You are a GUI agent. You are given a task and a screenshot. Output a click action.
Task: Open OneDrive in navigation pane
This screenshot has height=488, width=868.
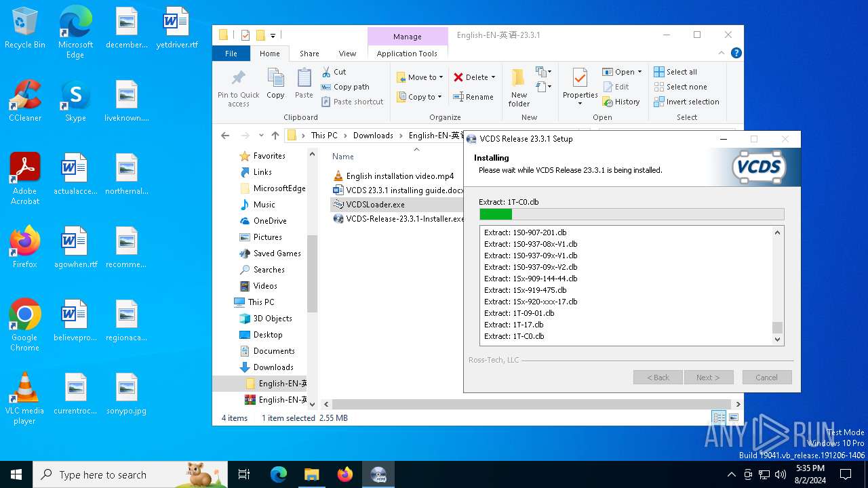pos(270,221)
